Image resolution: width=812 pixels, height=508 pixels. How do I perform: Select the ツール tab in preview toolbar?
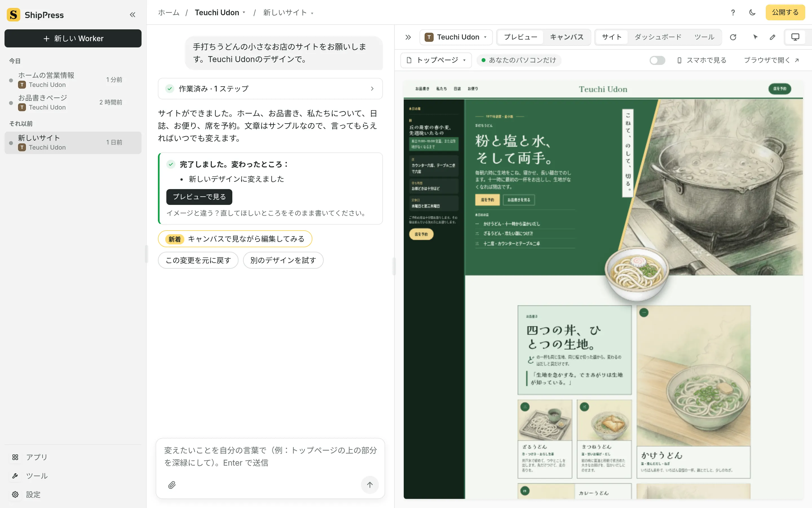(x=704, y=37)
